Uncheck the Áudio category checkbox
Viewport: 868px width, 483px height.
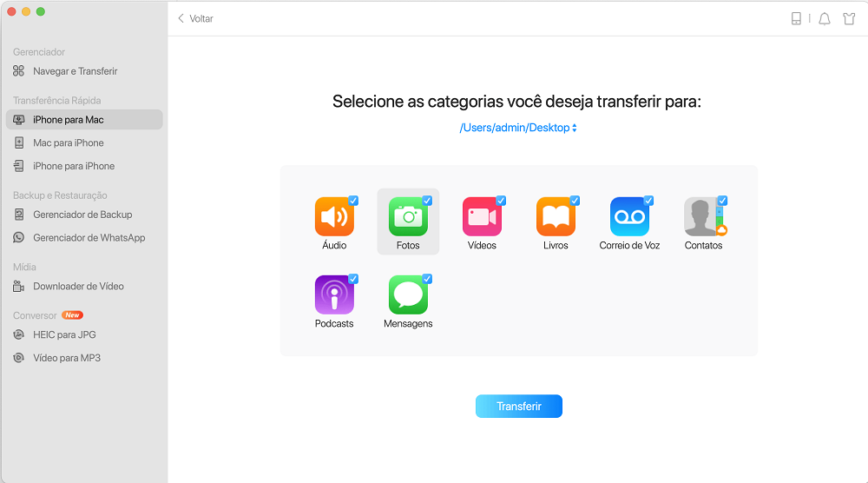click(x=353, y=201)
